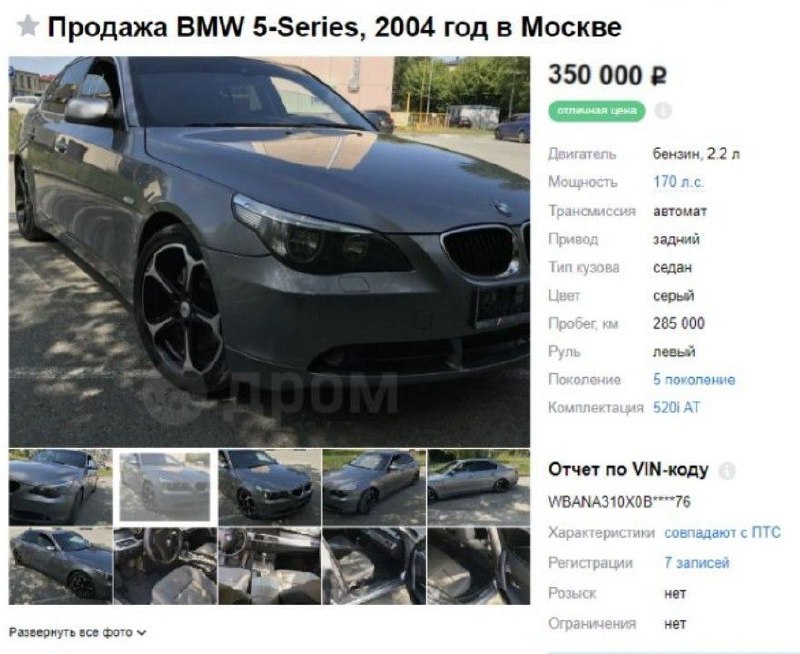Click the favorite star icon beside the title
Screen dimensions: 800x654
28,26
